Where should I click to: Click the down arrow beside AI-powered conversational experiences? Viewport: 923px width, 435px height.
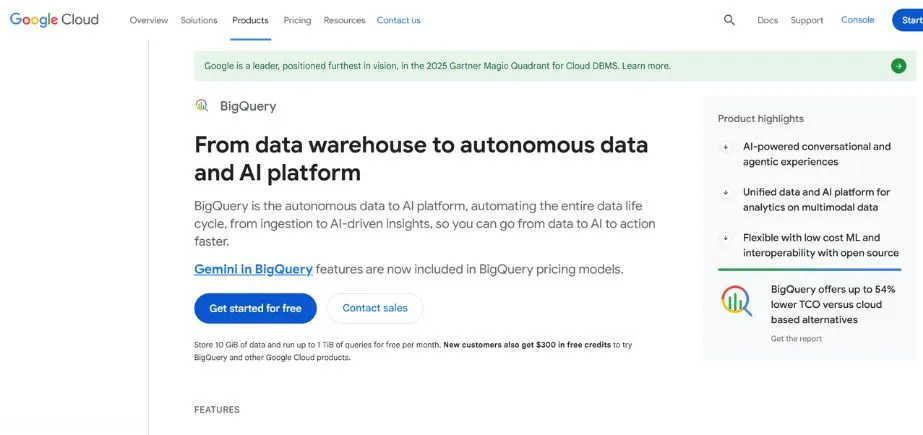(x=726, y=147)
